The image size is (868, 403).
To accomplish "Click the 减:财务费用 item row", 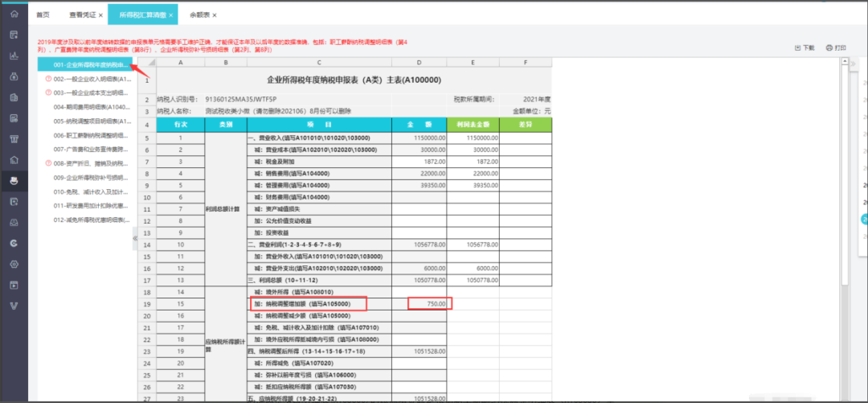I will (x=319, y=197).
